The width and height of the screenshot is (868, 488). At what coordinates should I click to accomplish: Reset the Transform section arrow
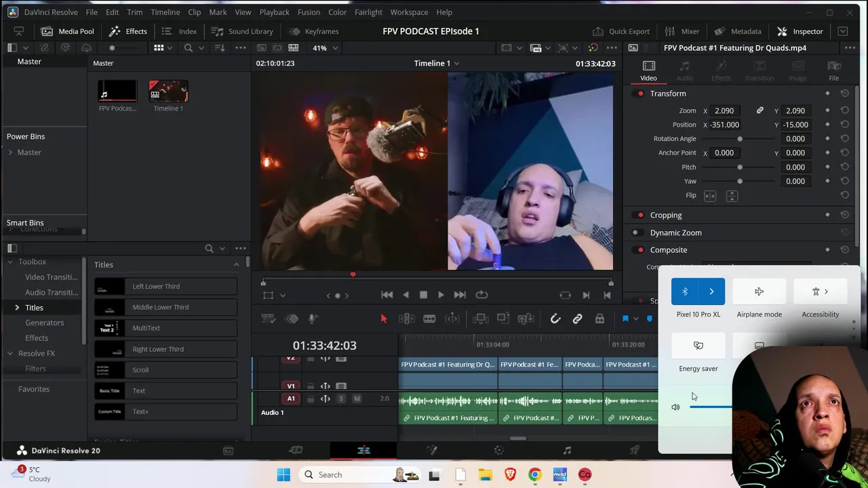[844, 94]
